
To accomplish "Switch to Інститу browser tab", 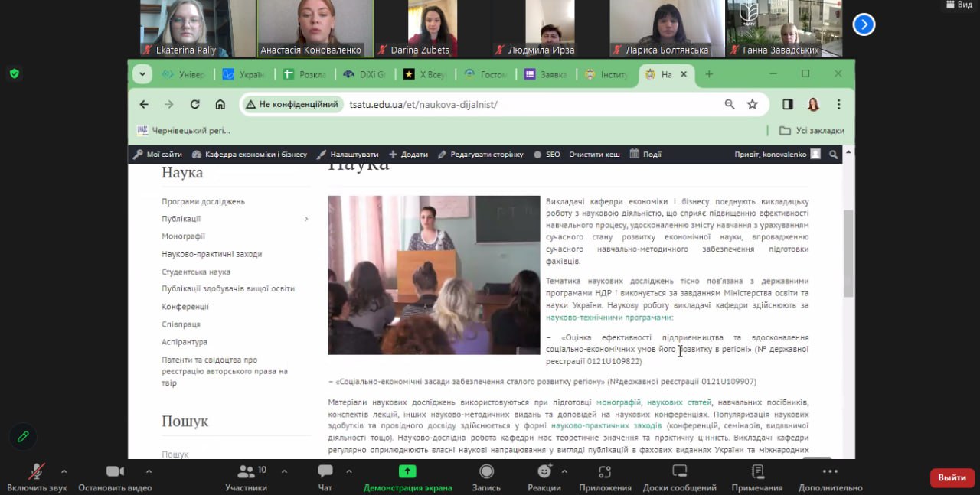I will click(606, 74).
